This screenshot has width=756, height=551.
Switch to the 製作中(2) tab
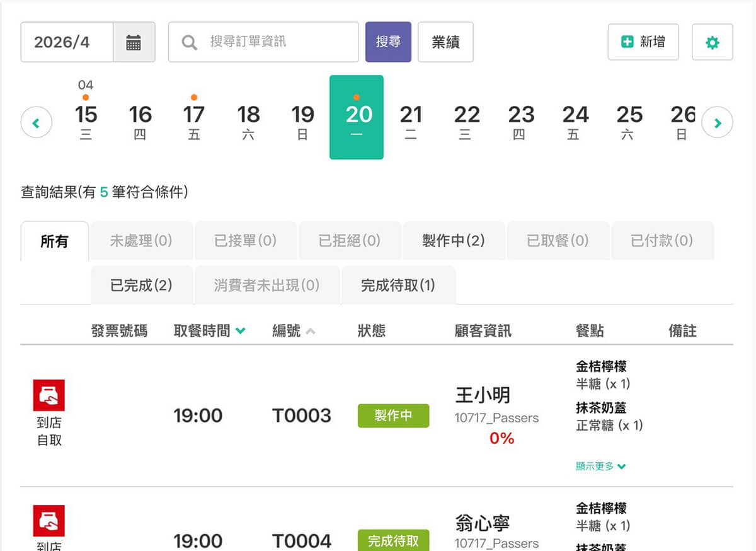(454, 241)
